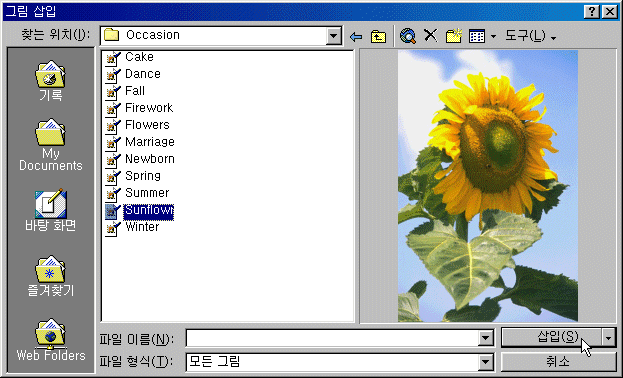Click the 취소 cancel button
This screenshot has height=378, width=623.
pyautogui.click(x=558, y=362)
